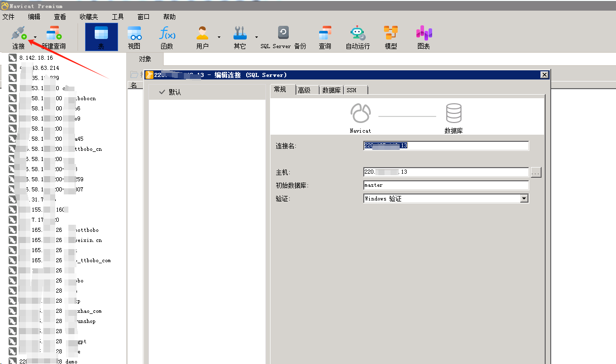The image size is (616, 364).
Task: Open the 图表 (Chart) toolbar icon
Action: pyautogui.click(x=423, y=33)
